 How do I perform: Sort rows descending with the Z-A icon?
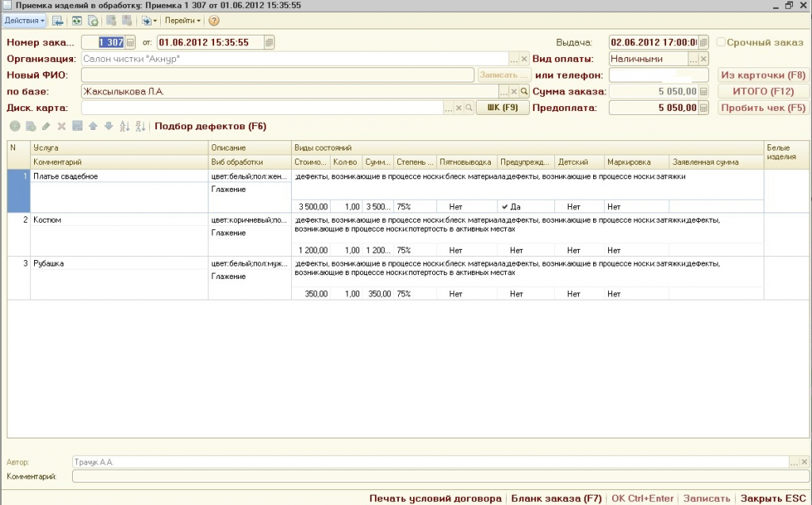pyautogui.click(x=140, y=126)
